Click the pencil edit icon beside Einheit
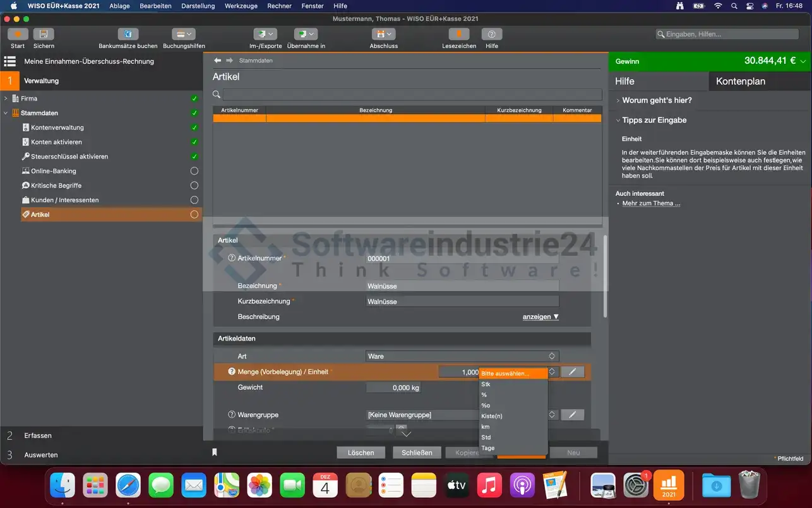Screen dimensions: 812x508 click(572, 372)
